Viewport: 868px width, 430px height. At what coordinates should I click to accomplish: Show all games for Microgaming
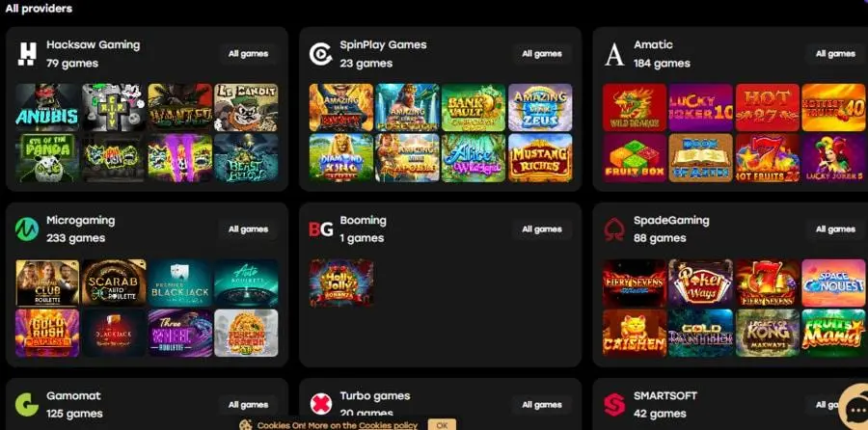(248, 229)
